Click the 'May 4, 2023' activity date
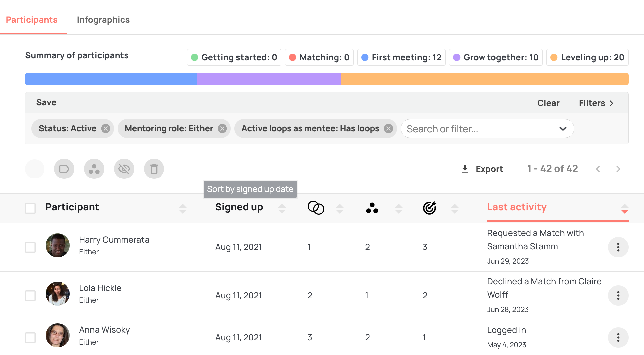 [506, 345]
